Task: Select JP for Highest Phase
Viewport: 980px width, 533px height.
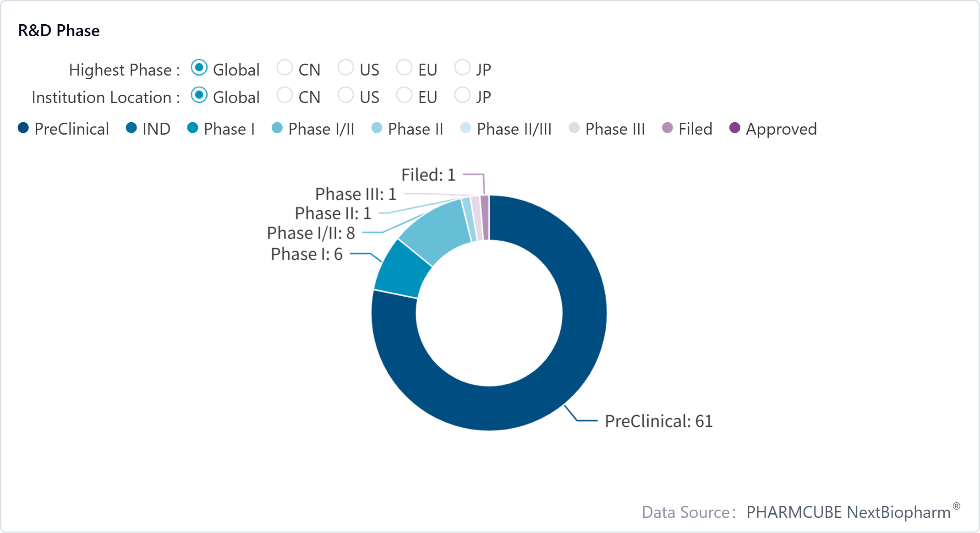Action: (462, 68)
